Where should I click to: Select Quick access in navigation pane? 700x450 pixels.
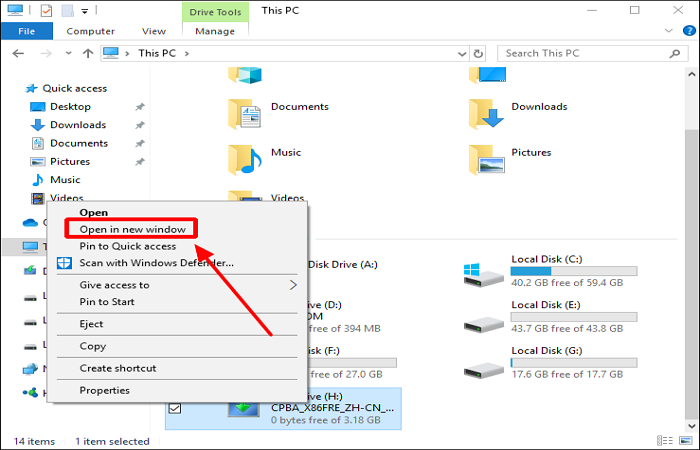[x=75, y=88]
